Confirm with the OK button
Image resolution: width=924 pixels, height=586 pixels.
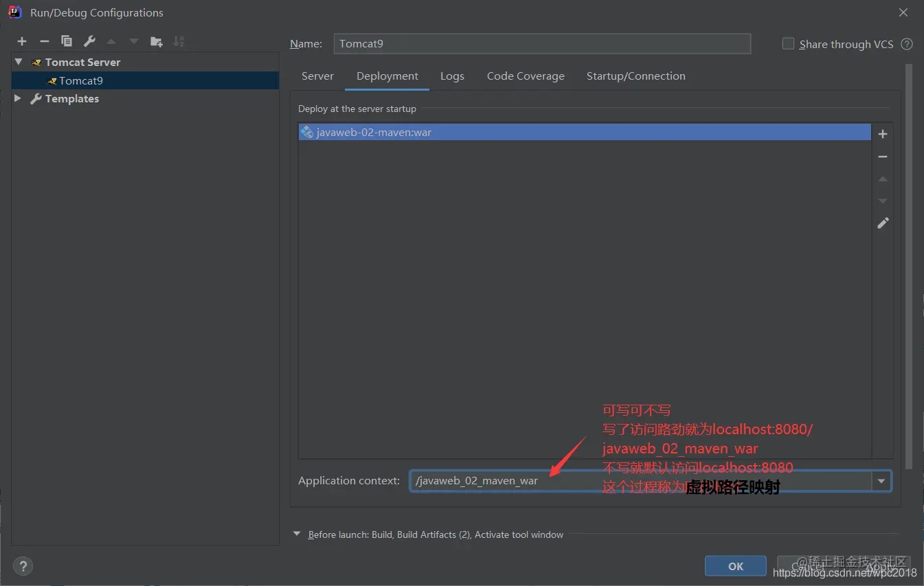pos(736,566)
